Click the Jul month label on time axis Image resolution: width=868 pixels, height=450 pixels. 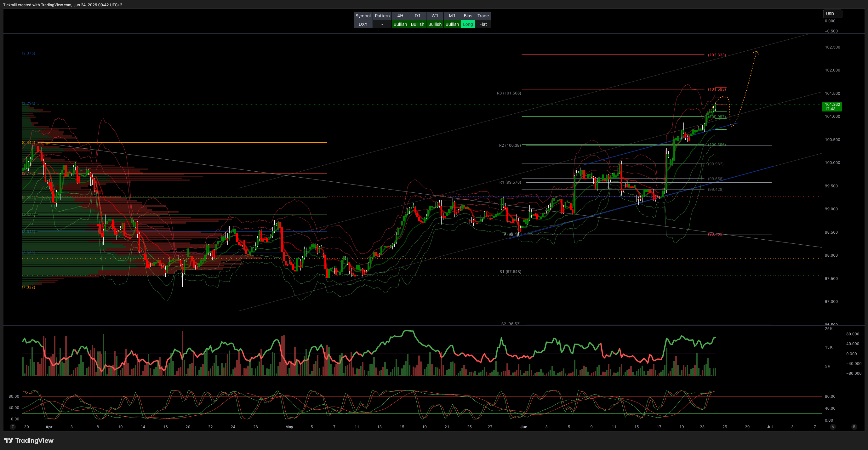[770, 427]
